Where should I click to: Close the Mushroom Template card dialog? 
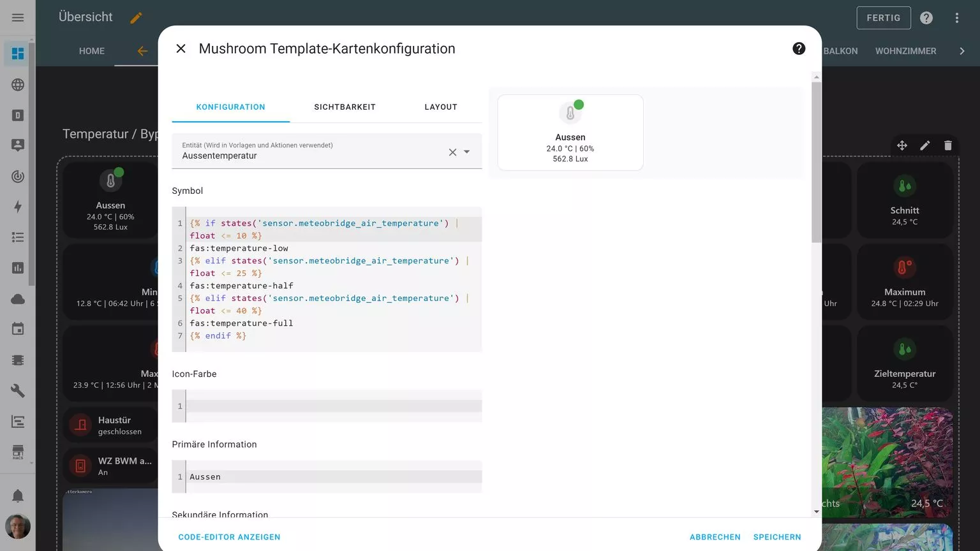pyautogui.click(x=181, y=48)
